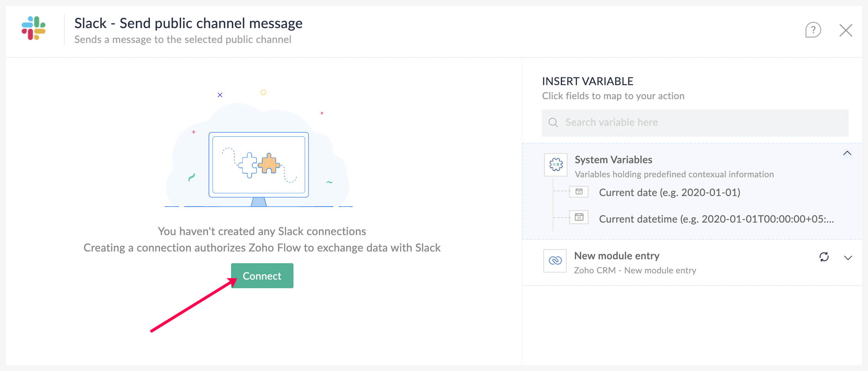The height and width of the screenshot is (371, 868).
Task: Click the Connect button
Action: coord(262,276)
